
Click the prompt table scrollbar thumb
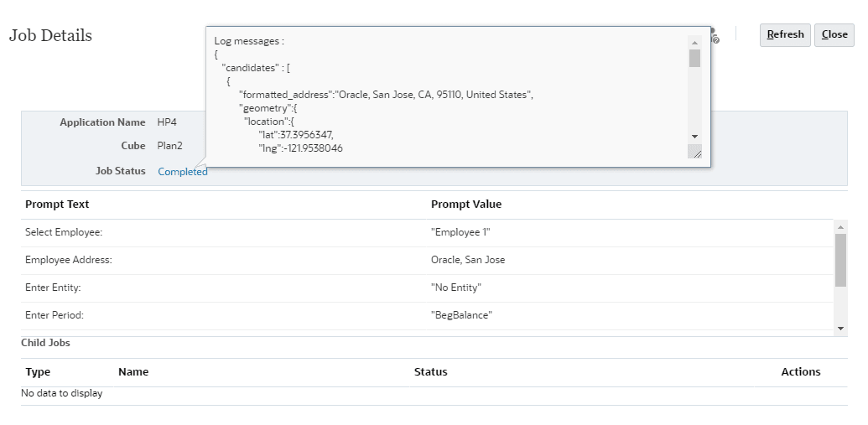840,260
